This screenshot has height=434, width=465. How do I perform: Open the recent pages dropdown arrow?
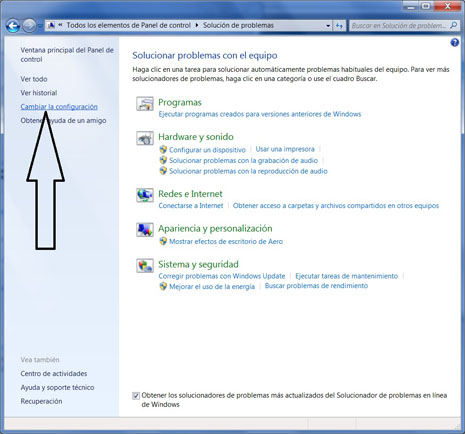pos(40,26)
